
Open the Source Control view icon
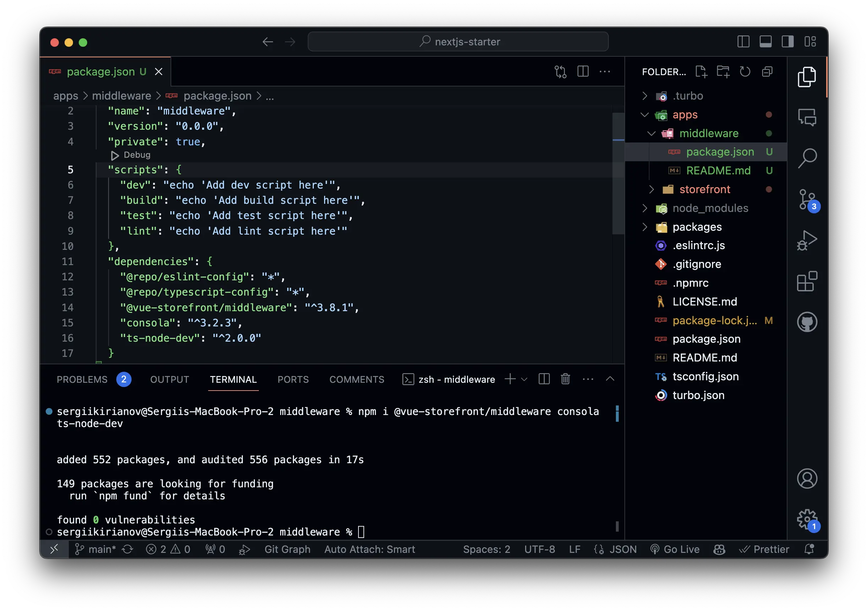[x=807, y=200]
